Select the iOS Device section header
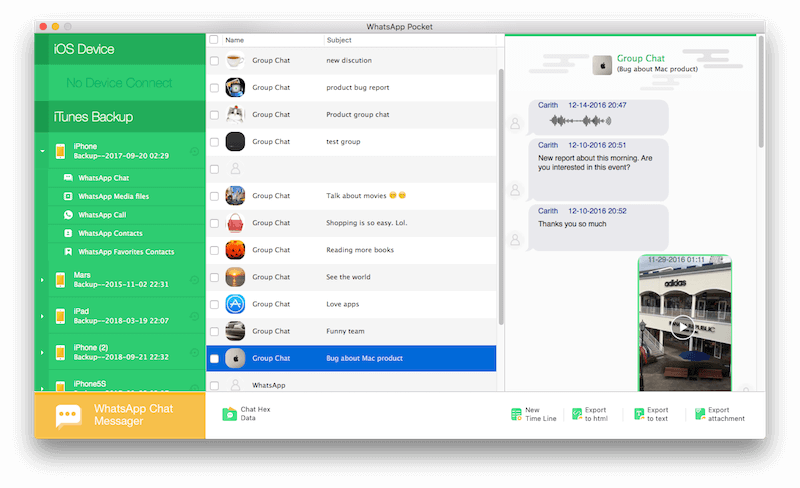Image resolution: width=800 pixels, height=488 pixels. (120, 49)
